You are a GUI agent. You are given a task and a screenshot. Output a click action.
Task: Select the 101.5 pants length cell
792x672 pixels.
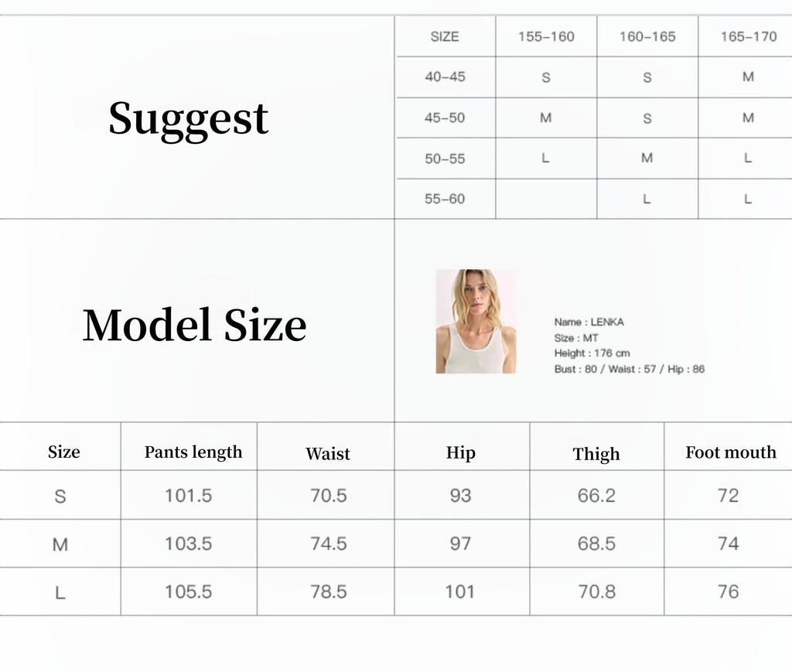click(x=188, y=496)
